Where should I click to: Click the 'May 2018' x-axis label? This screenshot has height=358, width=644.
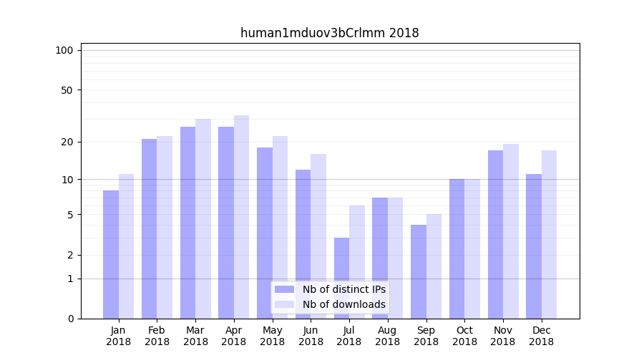pos(272,336)
